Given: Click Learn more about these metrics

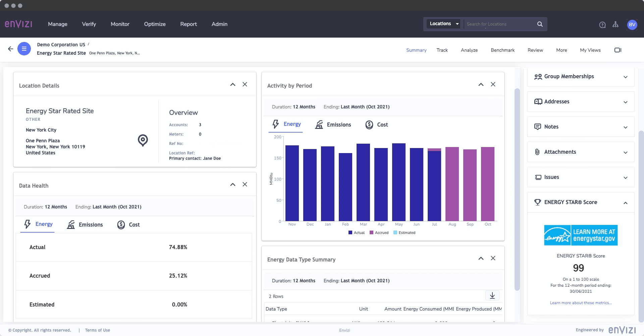Looking at the screenshot, I should (x=580, y=303).
